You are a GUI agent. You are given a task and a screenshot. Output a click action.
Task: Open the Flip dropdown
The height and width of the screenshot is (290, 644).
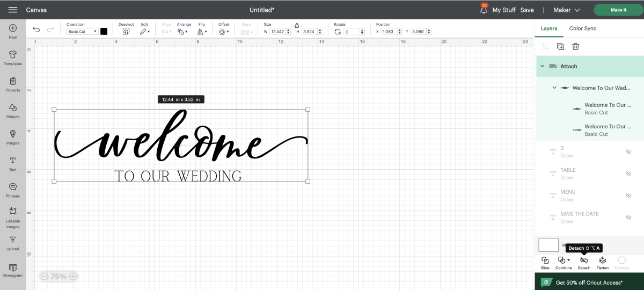click(x=202, y=32)
